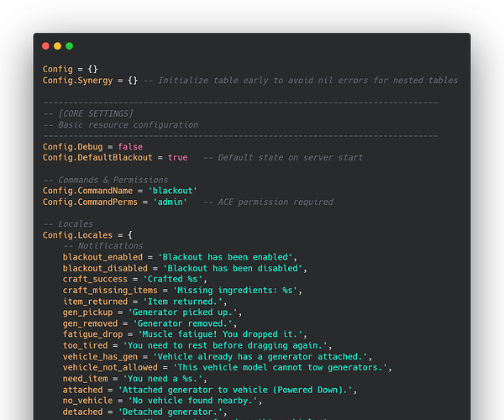Click the '[CORE SETTINGS]' comment header
504x420 pixels.
point(89,113)
